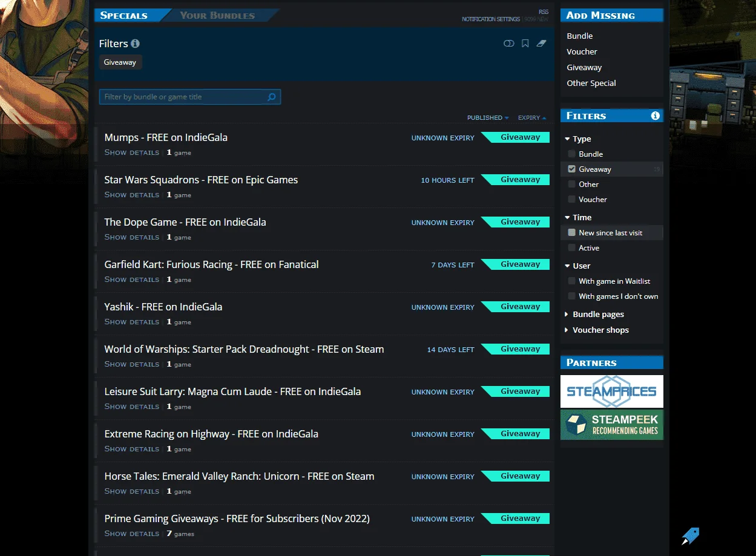756x556 pixels.
Task: Open World of Warships Starter Pack link
Action: coord(244,349)
